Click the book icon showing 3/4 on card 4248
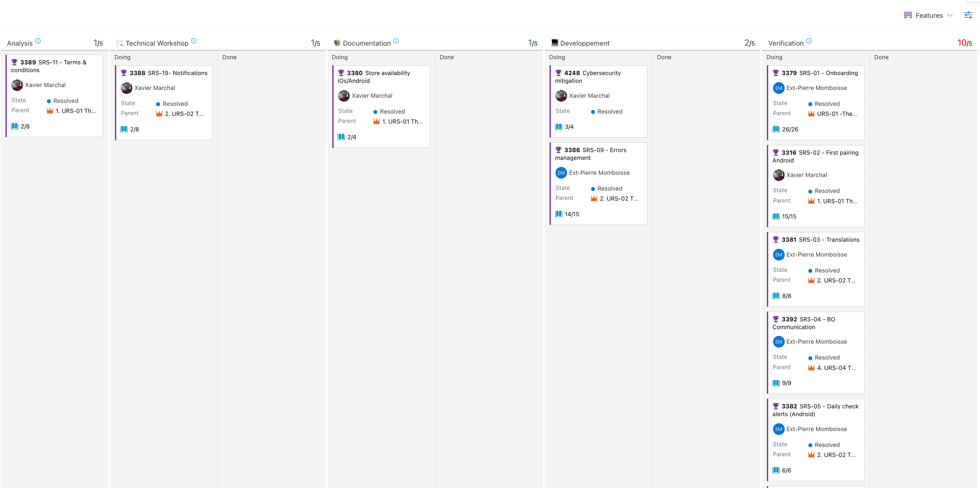 tap(558, 127)
